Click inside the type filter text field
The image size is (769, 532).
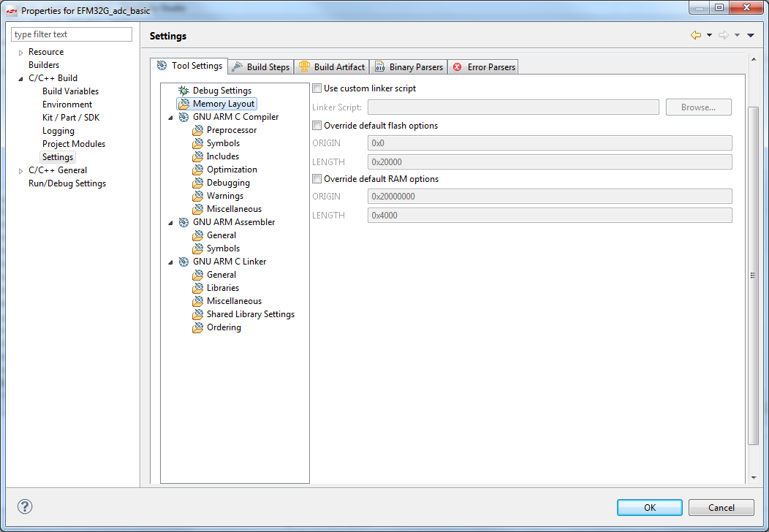coord(71,34)
